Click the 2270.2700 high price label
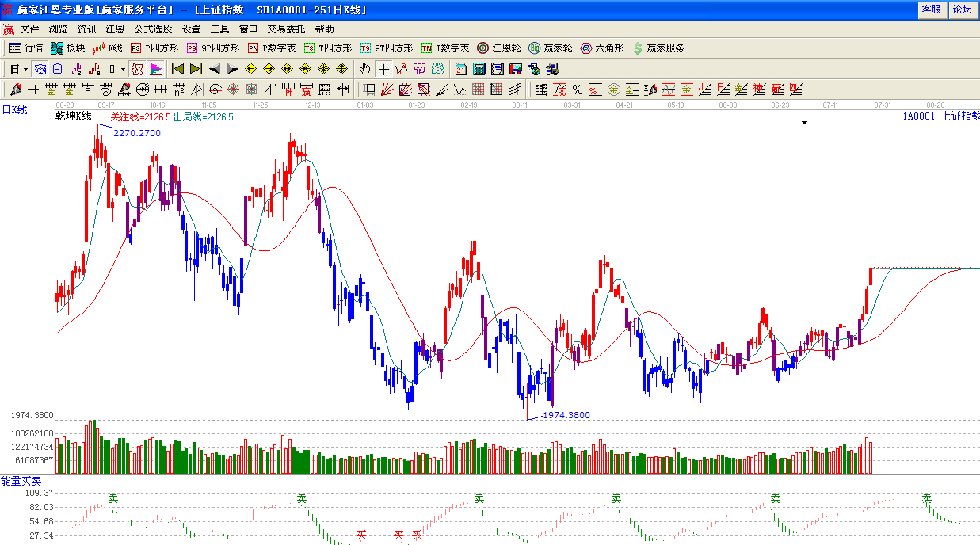This screenshot has height=545, width=980. [136, 133]
